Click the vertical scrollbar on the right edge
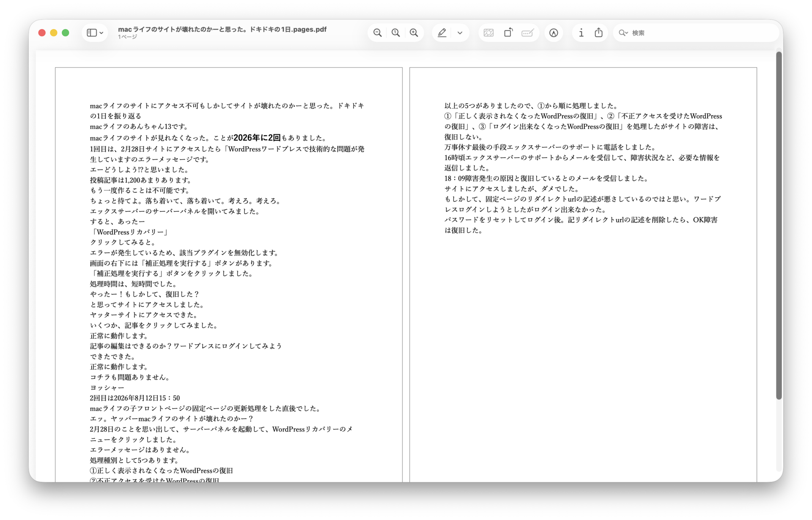Viewport: 812px width, 520px height. pos(779,225)
